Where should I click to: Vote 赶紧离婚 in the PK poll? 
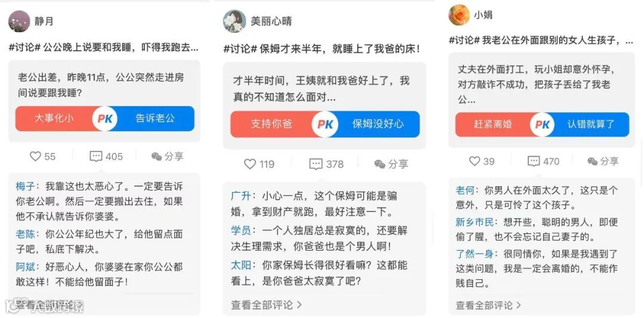click(493, 124)
